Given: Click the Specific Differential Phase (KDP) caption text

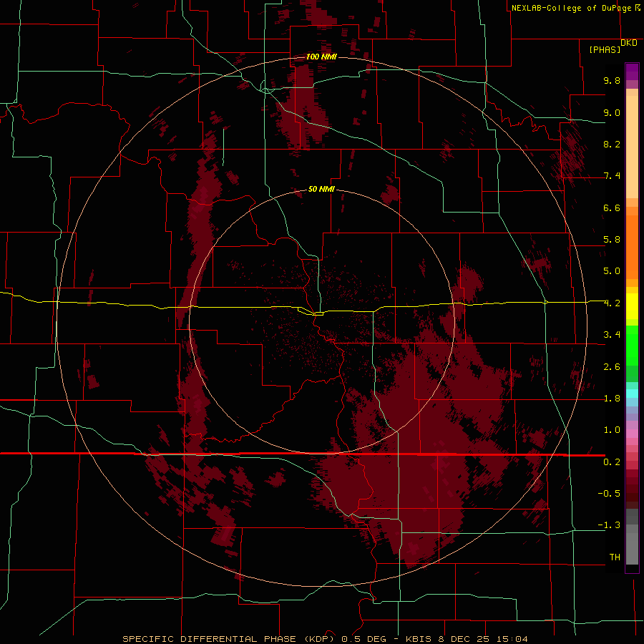Looking at the screenshot, I should [230, 639].
